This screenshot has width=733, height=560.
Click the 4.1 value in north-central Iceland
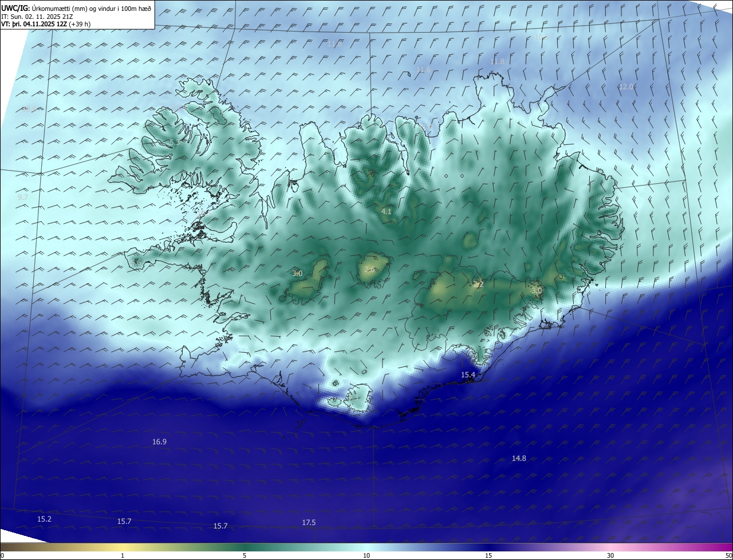tap(386, 212)
